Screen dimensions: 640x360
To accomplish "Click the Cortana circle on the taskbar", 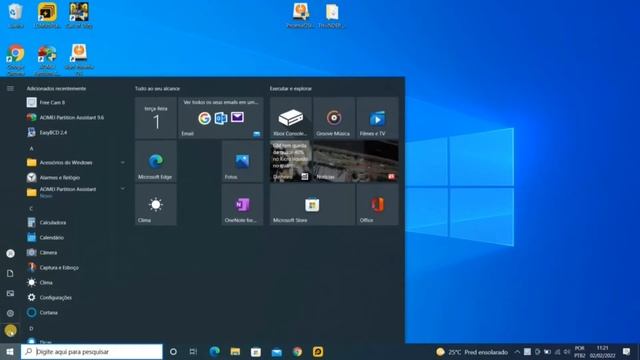I will tap(173, 352).
